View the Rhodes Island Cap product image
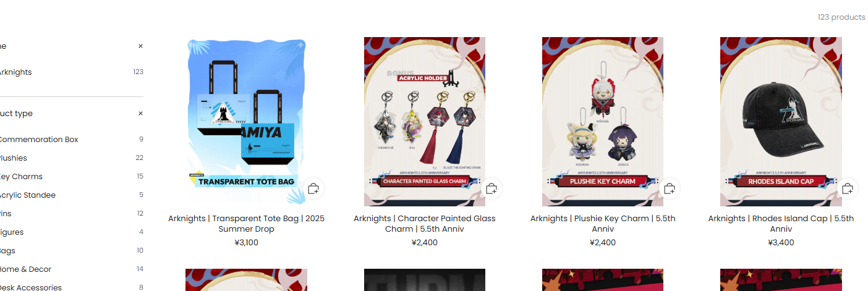Viewport: 868px width, 291px height. pyautogui.click(x=781, y=122)
